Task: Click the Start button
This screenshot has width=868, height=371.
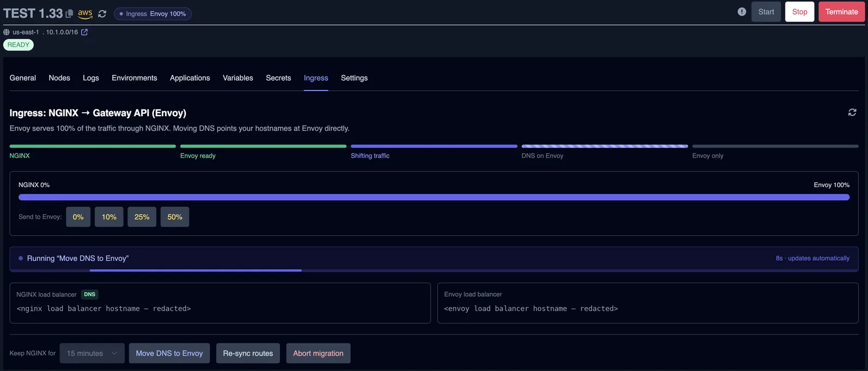Action: coord(766,11)
